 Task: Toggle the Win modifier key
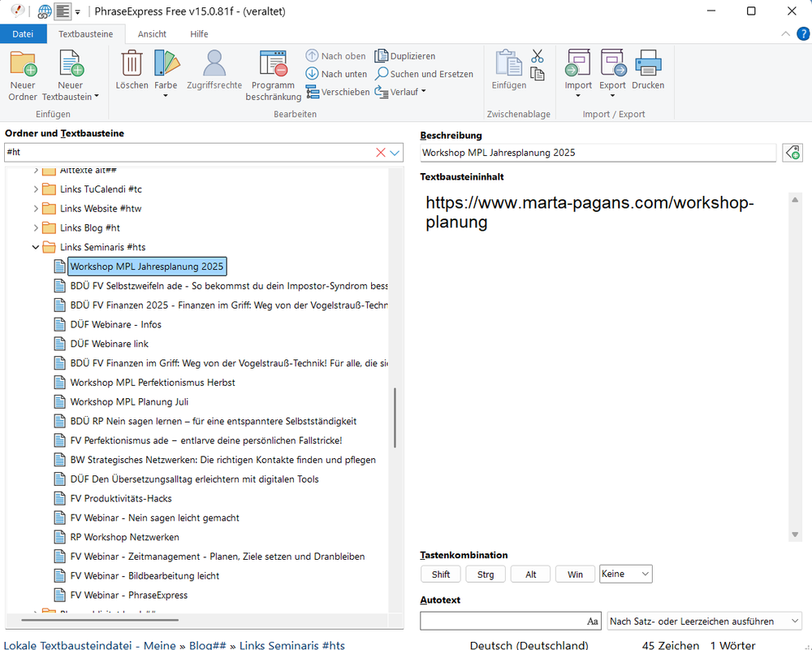[575, 574]
